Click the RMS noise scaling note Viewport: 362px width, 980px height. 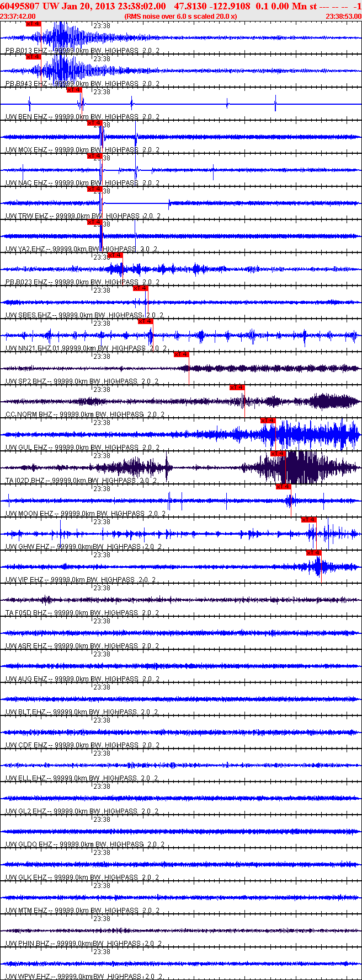(x=181, y=17)
